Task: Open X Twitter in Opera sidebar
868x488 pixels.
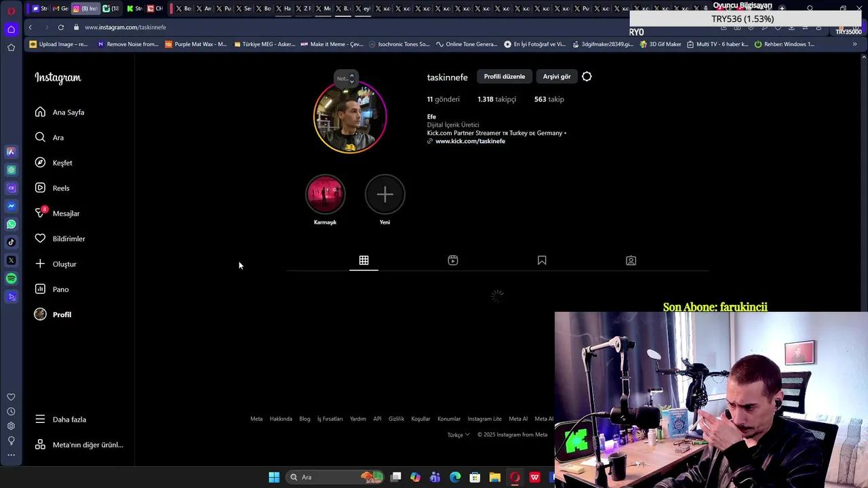Action: point(11,260)
